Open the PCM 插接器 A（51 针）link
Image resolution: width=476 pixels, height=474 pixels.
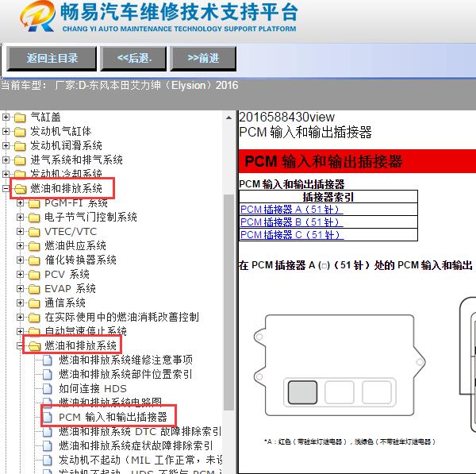(291, 210)
